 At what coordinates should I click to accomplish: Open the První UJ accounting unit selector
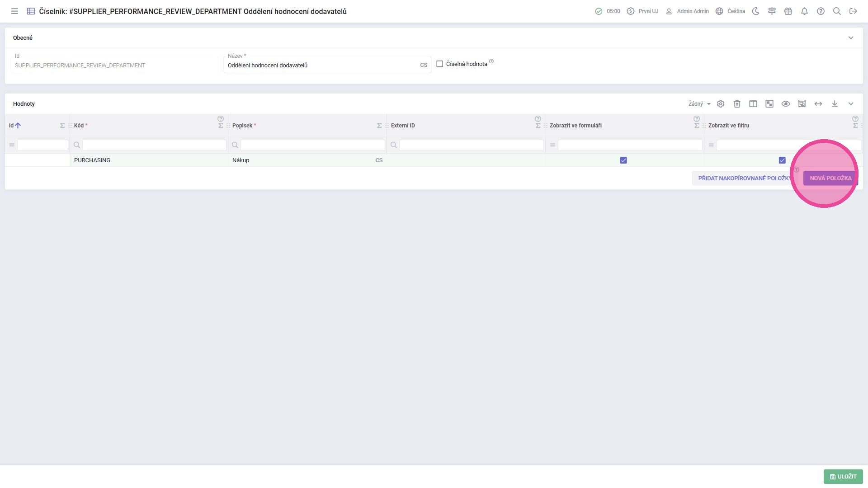tap(642, 11)
